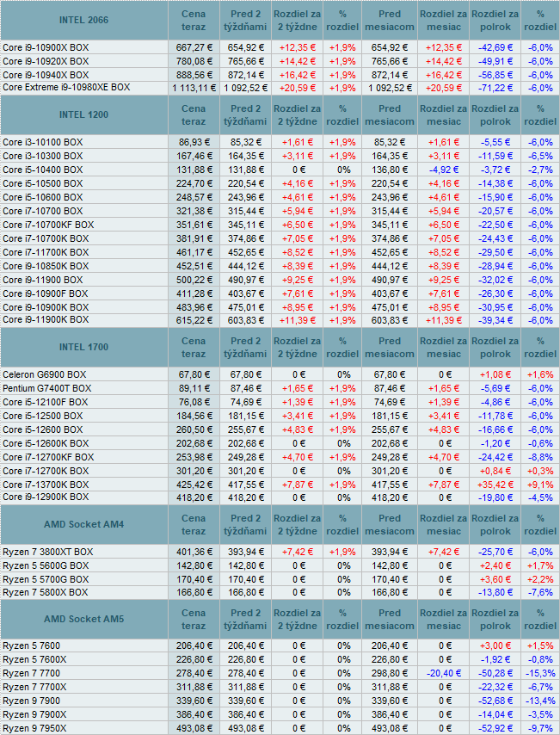
Task: Click the Core i9-10900F BOX row name
Action: (45, 293)
